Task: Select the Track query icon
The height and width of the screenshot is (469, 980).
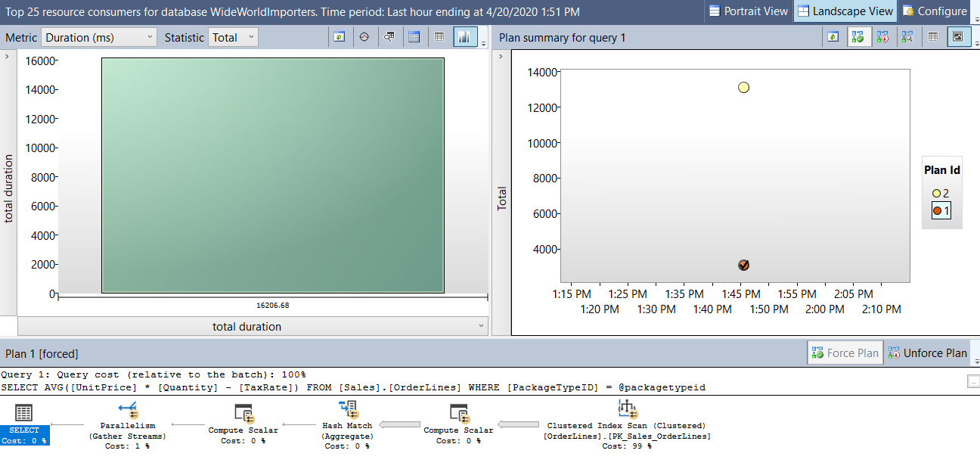Action: pos(365,36)
